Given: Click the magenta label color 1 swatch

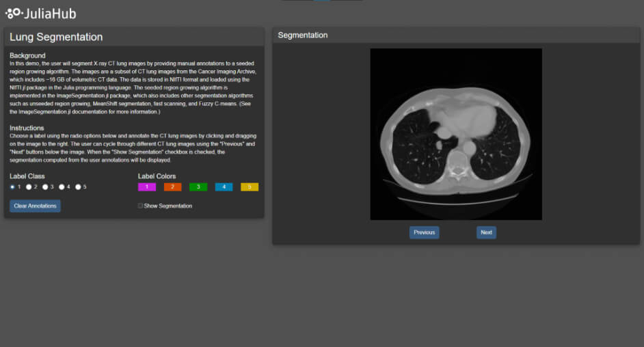Looking at the screenshot, I should coord(147,186).
